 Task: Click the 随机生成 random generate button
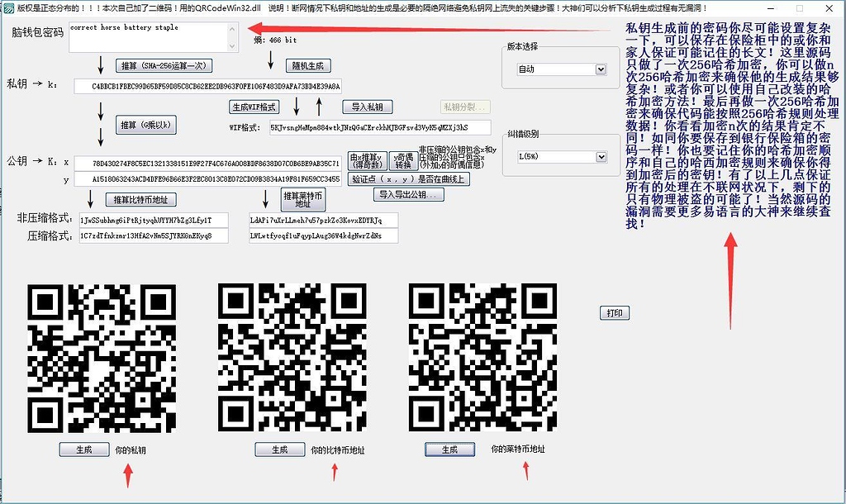coord(308,66)
